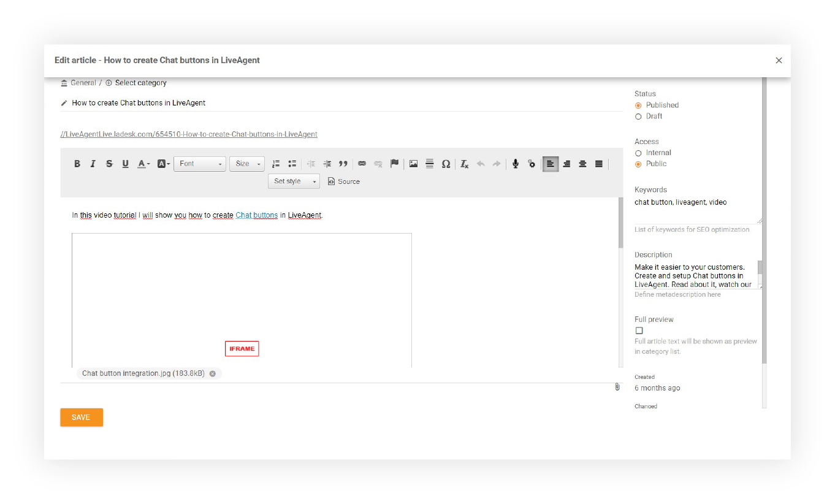Select the strikethrough formatting icon

[109, 164]
